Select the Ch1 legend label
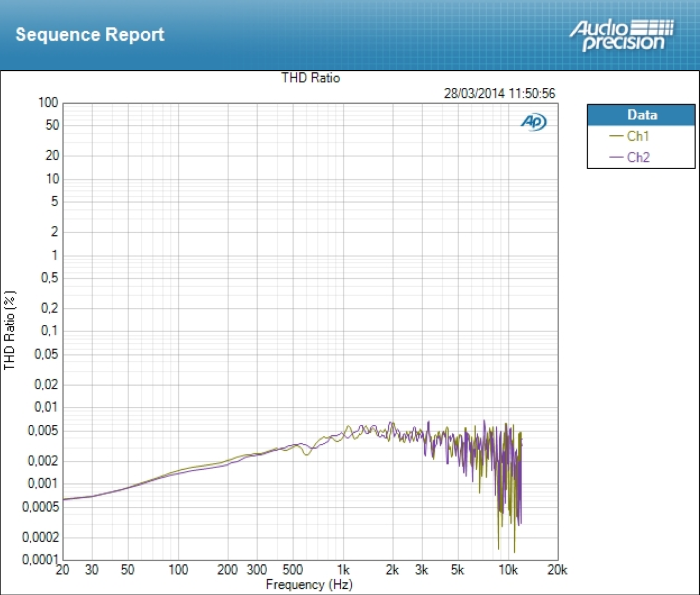Viewport: 700px width, 595px height. tap(638, 136)
